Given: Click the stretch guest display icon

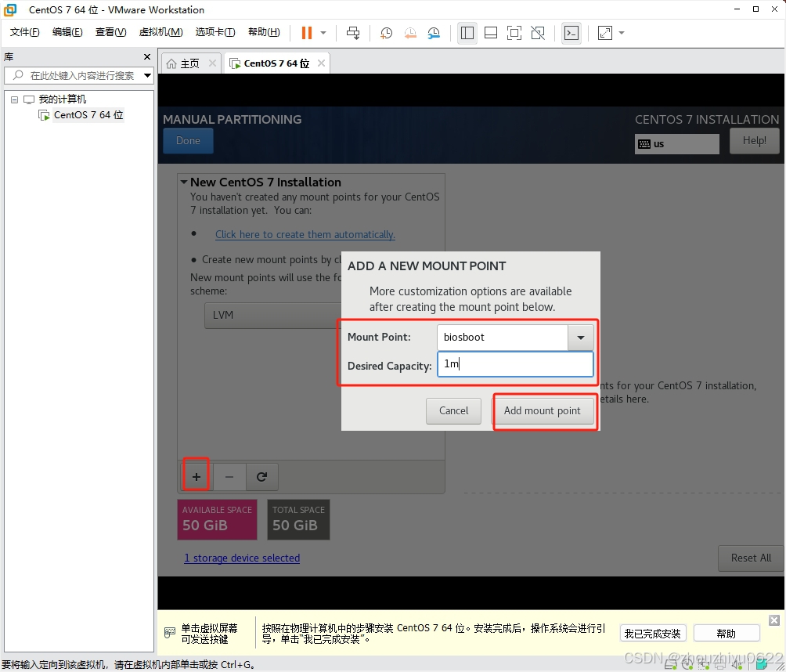Looking at the screenshot, I should pyautogui.click(x=605, y=33).
